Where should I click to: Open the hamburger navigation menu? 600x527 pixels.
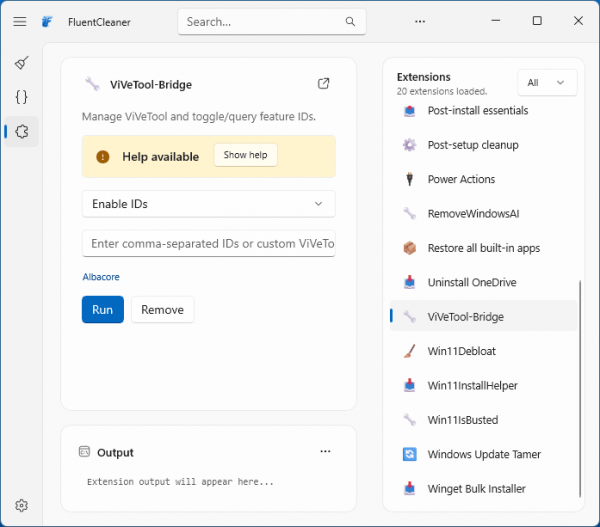(20, 21)
